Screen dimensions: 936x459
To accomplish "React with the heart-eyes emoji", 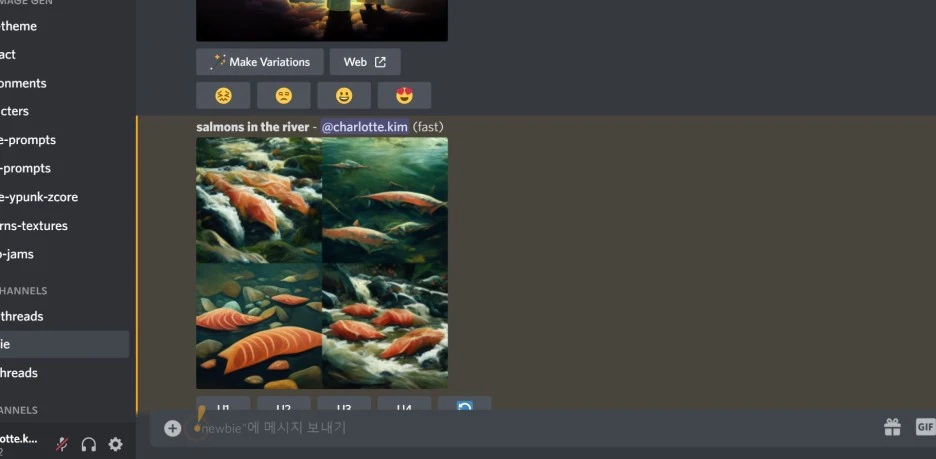I will 404,96.
